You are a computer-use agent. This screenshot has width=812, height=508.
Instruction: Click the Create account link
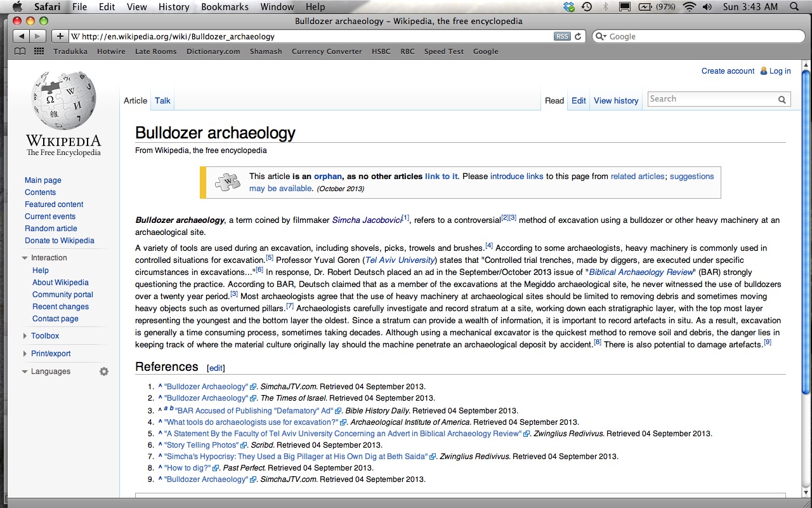pos(728,71)
